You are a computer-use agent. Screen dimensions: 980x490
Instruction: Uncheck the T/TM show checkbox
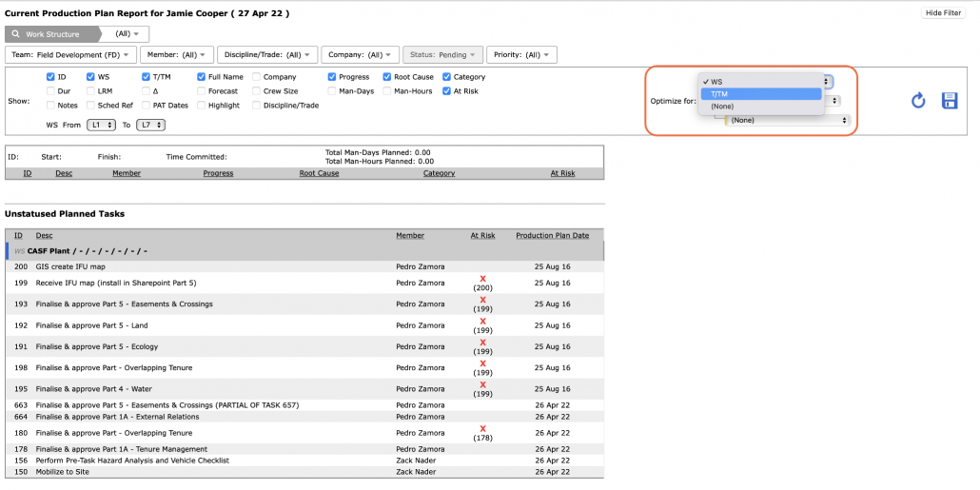tap(146, 77)
